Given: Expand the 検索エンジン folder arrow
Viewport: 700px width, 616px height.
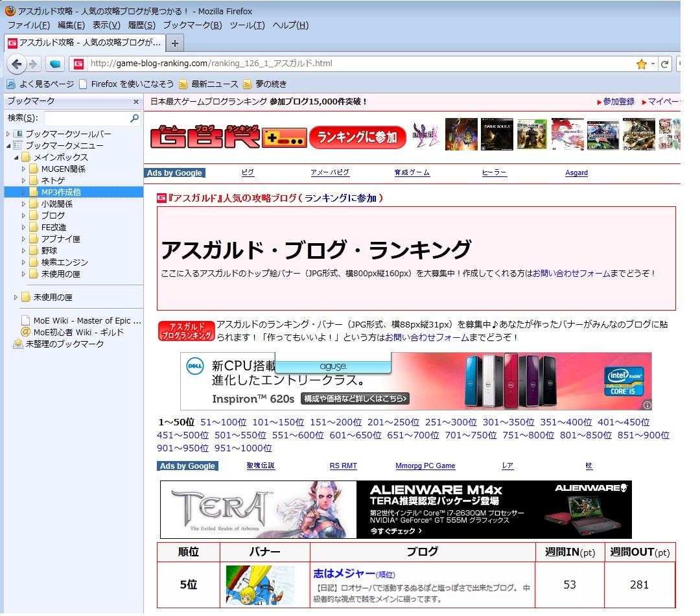Looking at the screenshot, I should pyautogui.click(x=24, y=262).
